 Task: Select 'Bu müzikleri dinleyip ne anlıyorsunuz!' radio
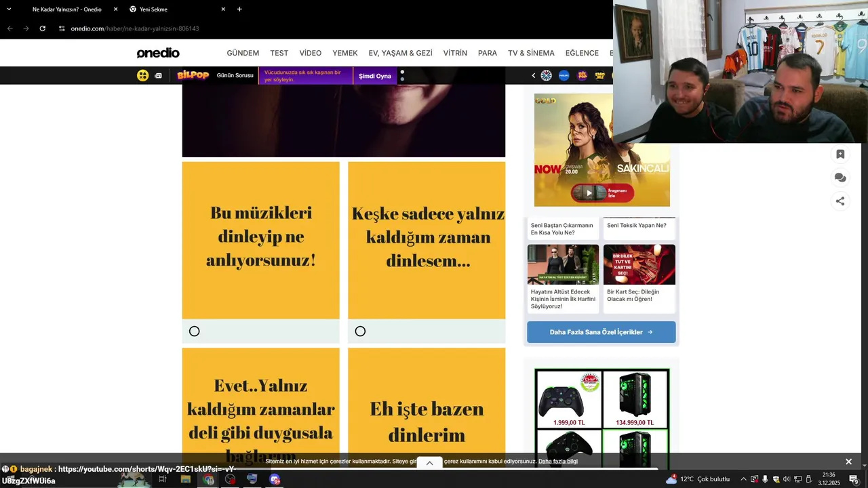point(195,331)
